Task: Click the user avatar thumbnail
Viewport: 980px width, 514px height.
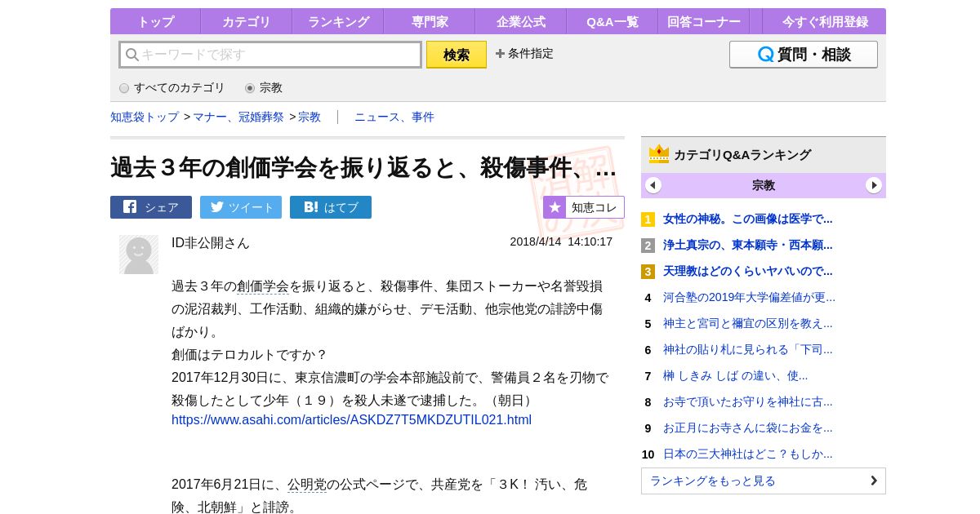Action: tap(139, 255)
